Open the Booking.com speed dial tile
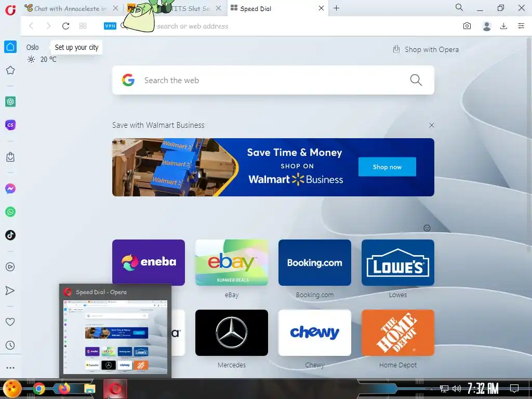 [315, 262]
